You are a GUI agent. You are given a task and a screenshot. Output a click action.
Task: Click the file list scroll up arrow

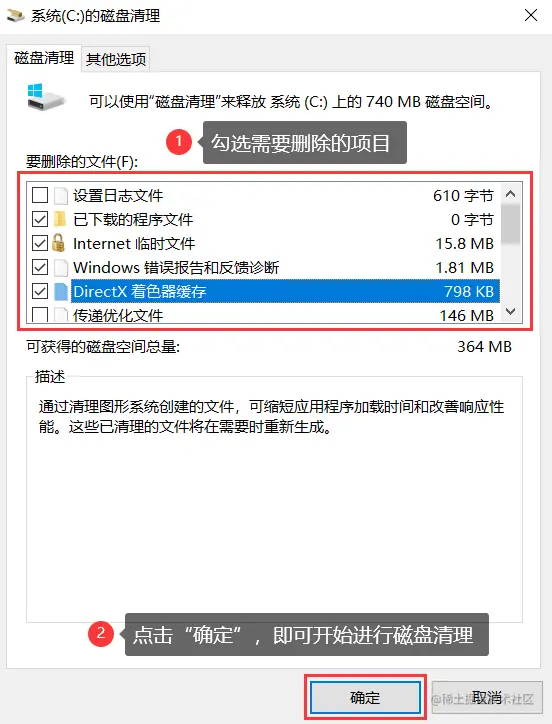coord(510,194)
